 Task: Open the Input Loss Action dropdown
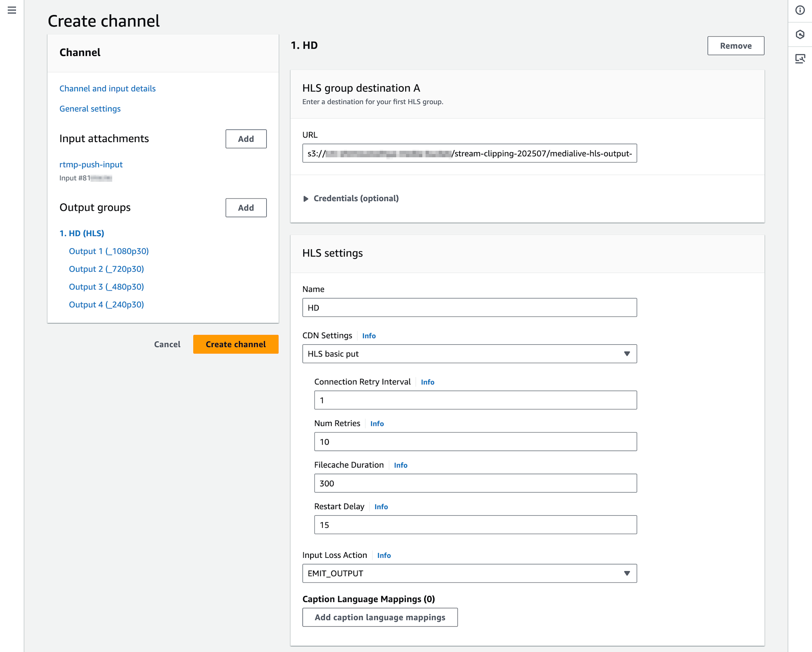pyautogui.click(x=469, y=573)
